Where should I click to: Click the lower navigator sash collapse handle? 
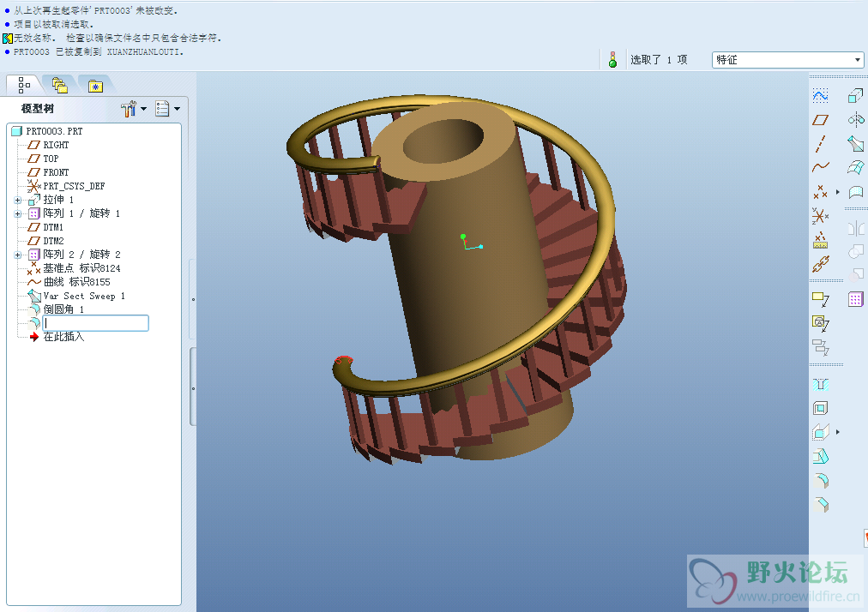tap(193, 387)
